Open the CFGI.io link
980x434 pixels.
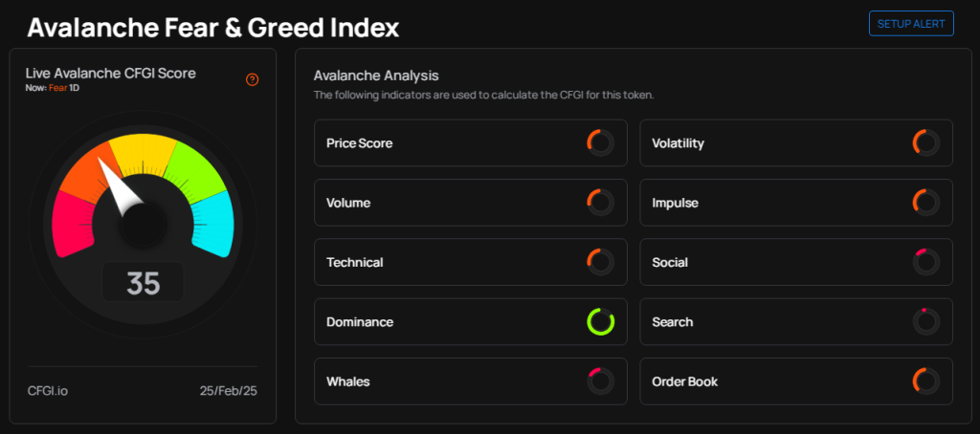[46, 393]
